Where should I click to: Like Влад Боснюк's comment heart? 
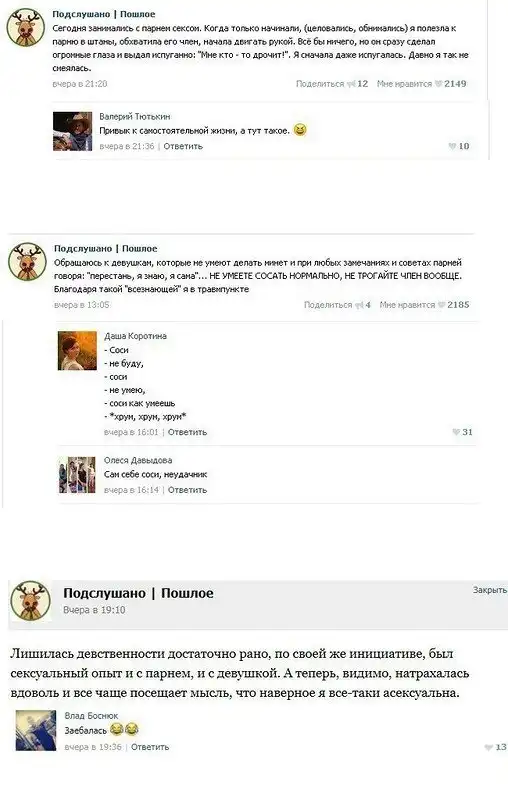pyautogui.click(x=488, y=747)
